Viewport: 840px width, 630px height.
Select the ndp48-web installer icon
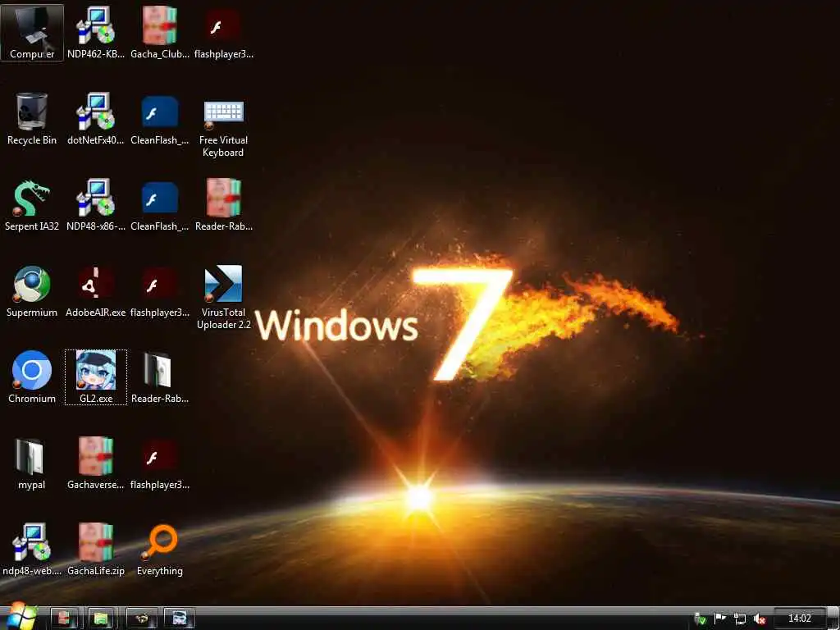pyautogui.click(x=32, y=550)
